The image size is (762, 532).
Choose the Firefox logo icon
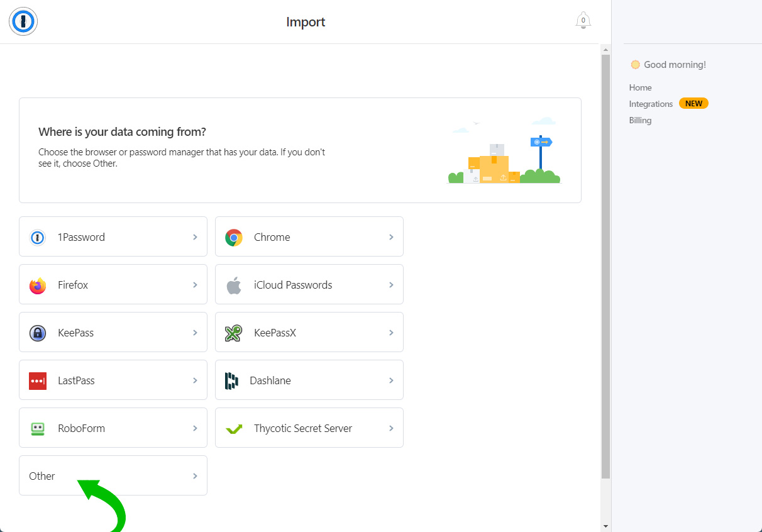pyautogui.click(x=38, y=285)
